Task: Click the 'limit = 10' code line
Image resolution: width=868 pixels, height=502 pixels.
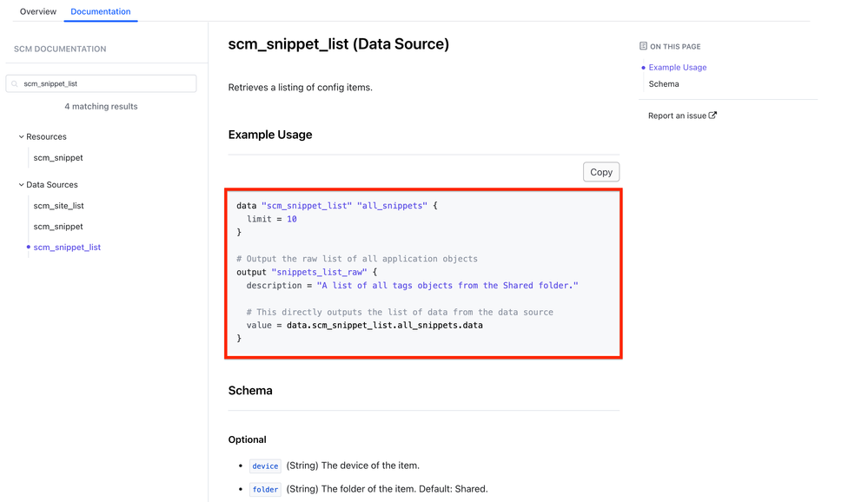Action: coord(272,219)
